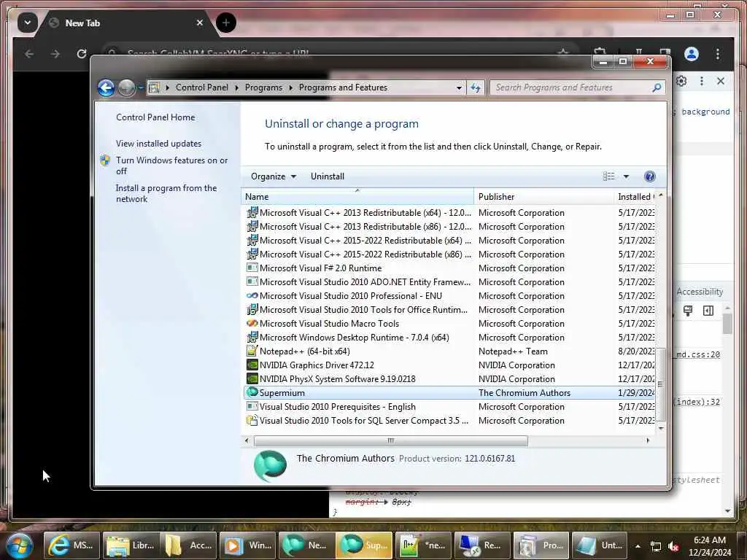
Task: Open Internet Explorer from the taskbar
Action: pyautogui.click(x=71, y=545)
